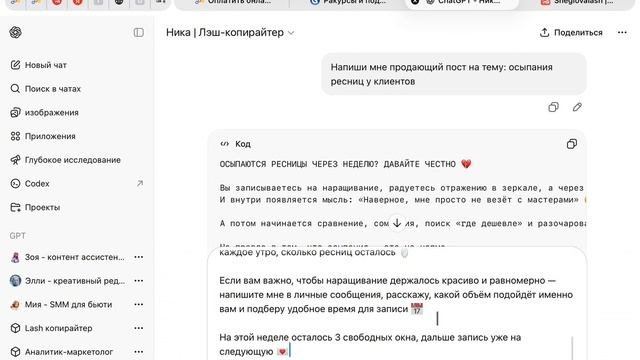Viewport: 640px width, 360px height.
Task: Expand Ника | Лэш-копирайтер model dropdown
Action: tap(230, 32)
